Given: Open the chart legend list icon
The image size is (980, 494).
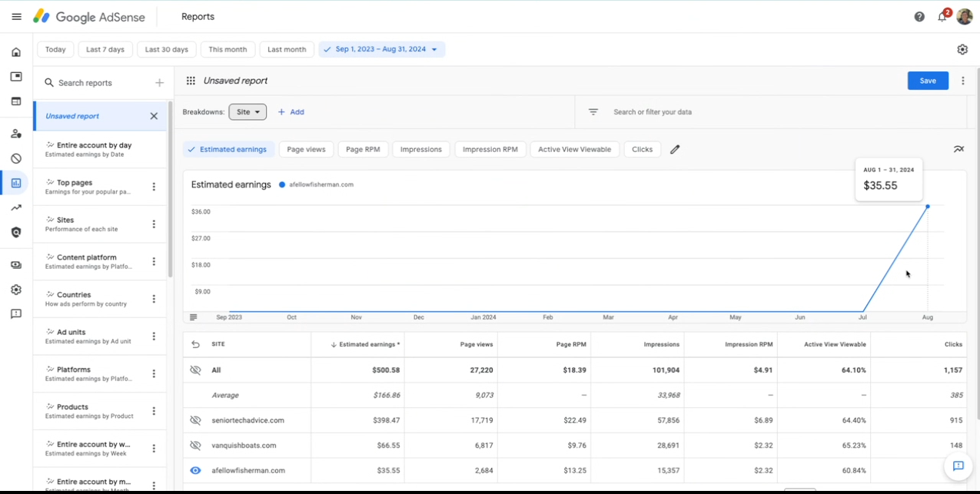Looking at the screenshot, I should [x=193, y=317].
